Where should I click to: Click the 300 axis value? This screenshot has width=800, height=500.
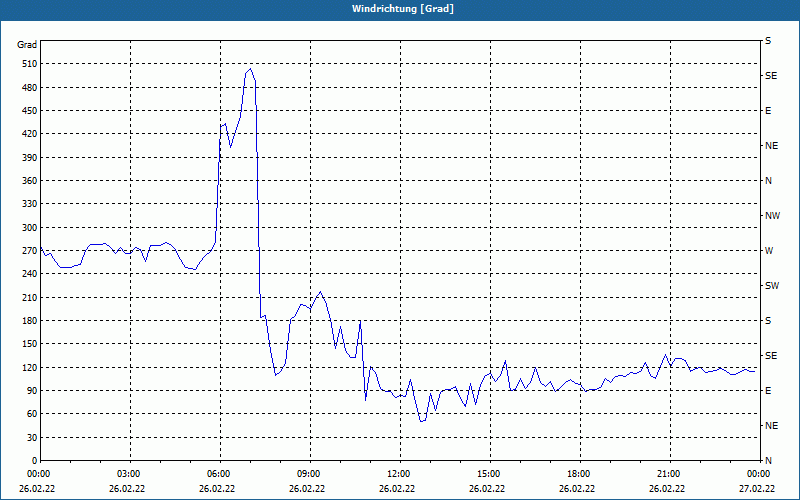pos(31,228)
